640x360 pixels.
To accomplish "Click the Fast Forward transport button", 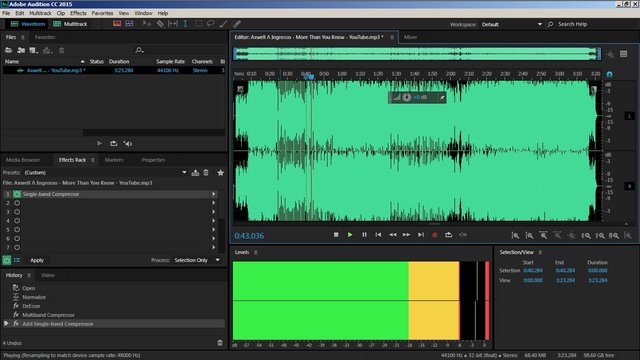I will click(407, 235).
